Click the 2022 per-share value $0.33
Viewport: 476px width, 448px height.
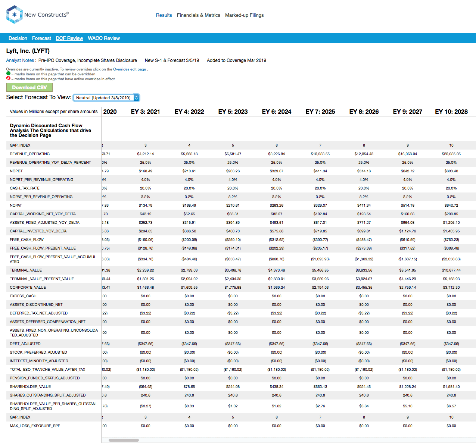tap(189, 406)
